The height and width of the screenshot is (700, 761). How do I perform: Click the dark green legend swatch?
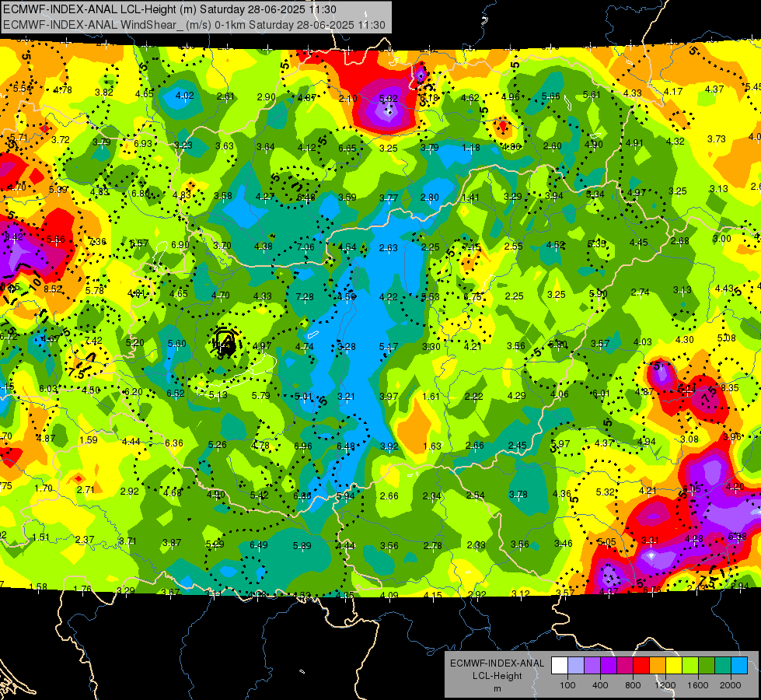click(706, 666)
